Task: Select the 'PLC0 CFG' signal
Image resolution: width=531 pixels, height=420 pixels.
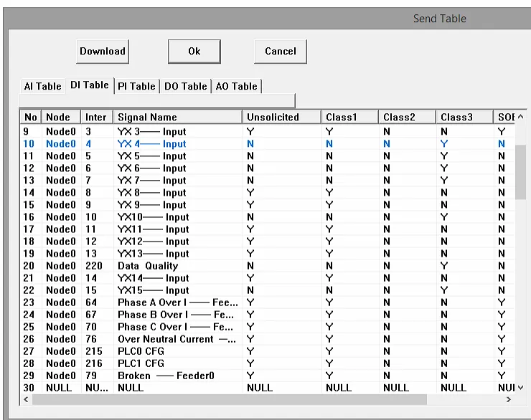Action: point(141,351)
